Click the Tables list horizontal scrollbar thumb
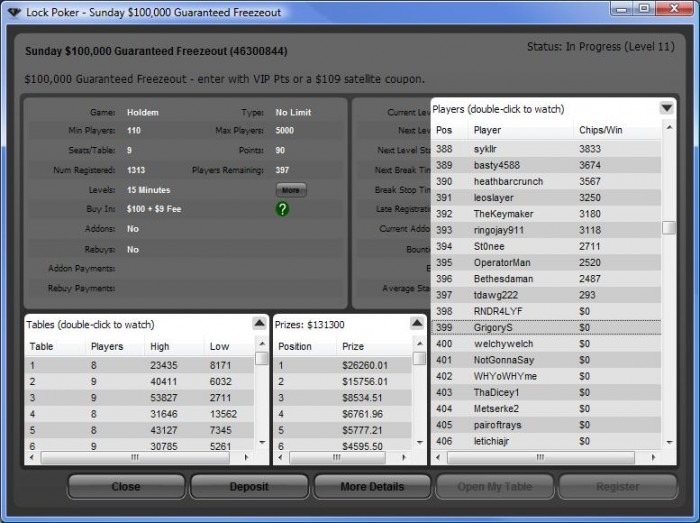 click(135, 457)
